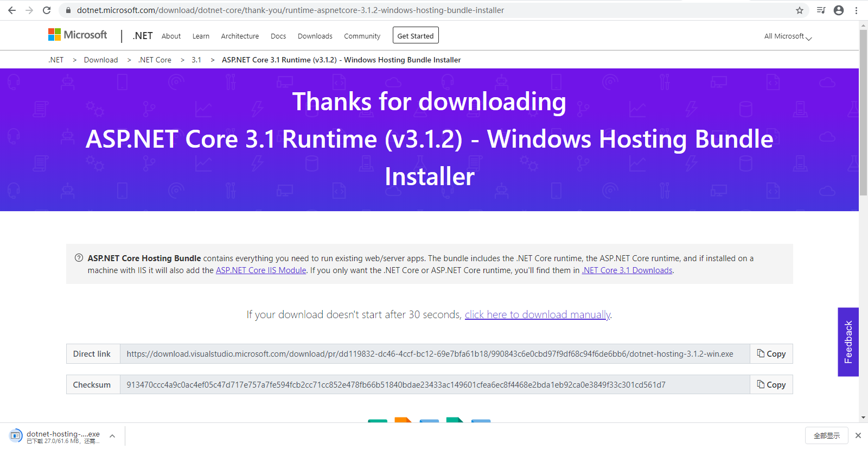868x449 pixels.
Task: Click the .NET breadcrumb link
Action: [56, 60]
